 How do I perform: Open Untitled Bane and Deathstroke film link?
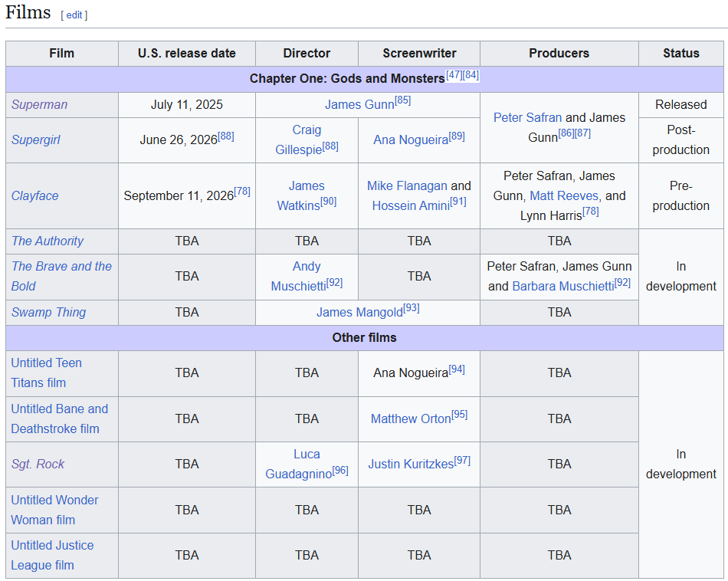pos(60,419)
